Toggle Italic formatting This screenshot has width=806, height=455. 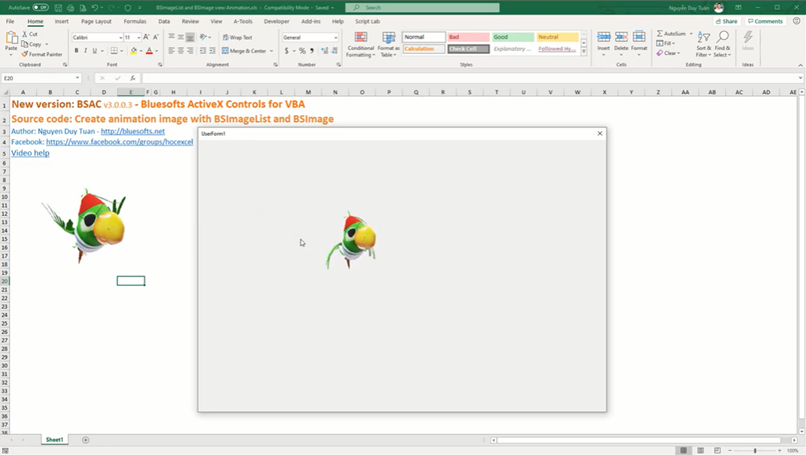(x=85, y=51)
